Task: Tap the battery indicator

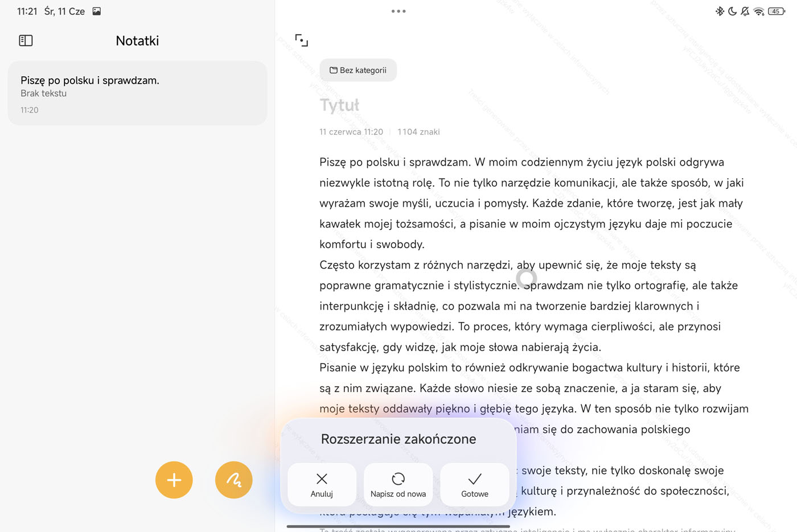Action: 777,11
